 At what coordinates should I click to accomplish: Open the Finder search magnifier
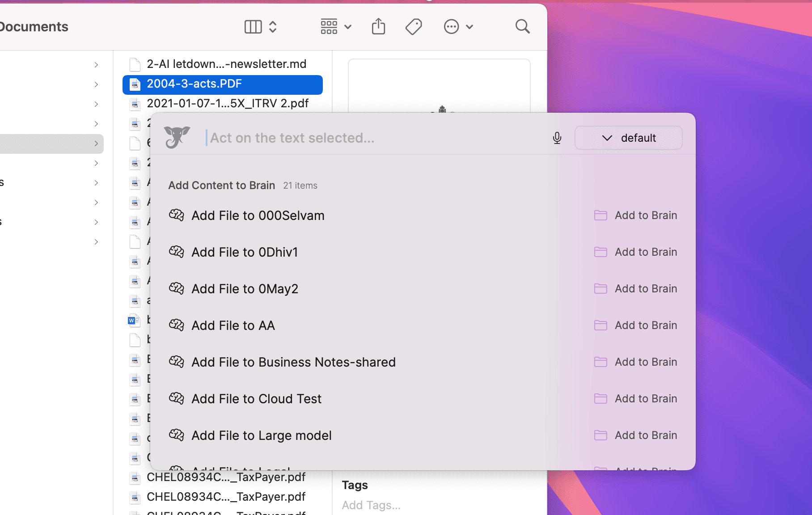click(x=522, y=27)
